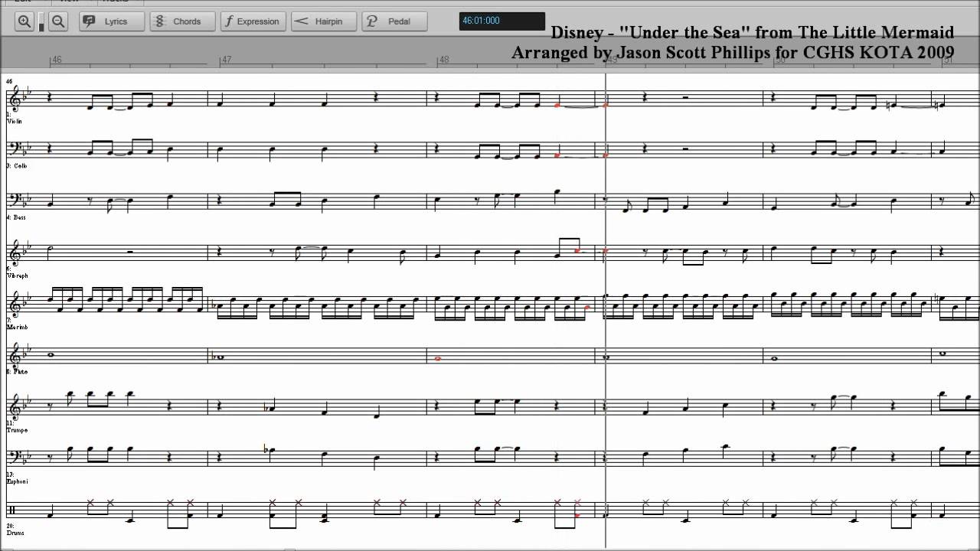Jump to measure 47 on ruler
The image size is (980, 551).
[x=226, y=60]
